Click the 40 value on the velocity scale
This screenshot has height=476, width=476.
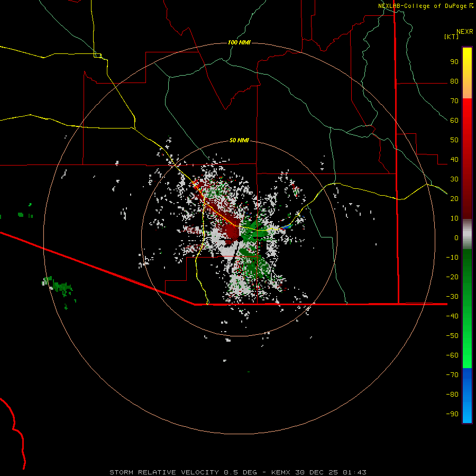(x=454, y=159)
